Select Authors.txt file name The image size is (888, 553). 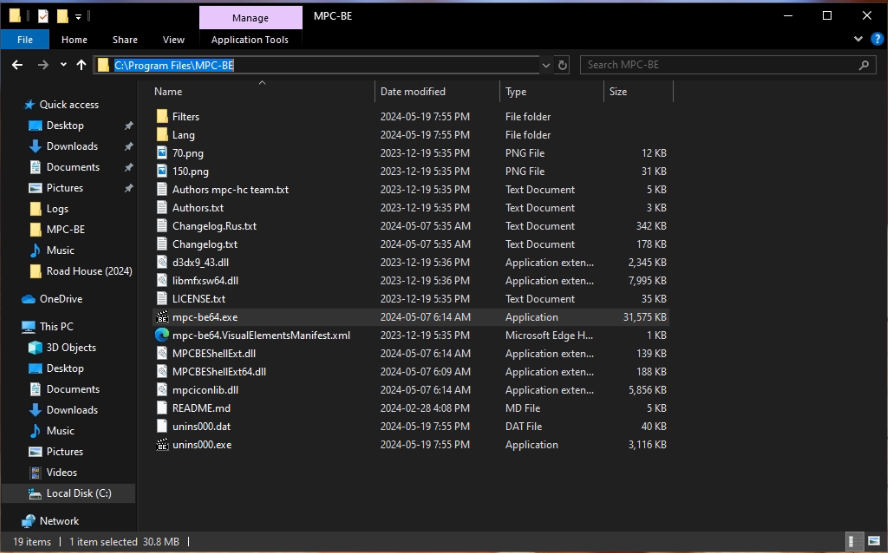tap(198, 208)
